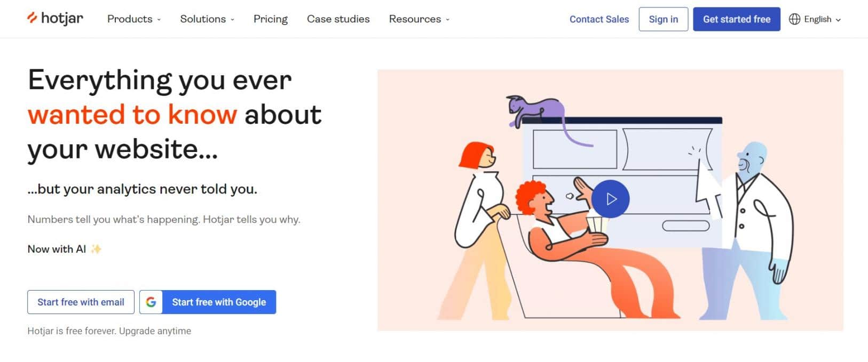The image size is (868, 362).
Task: Click the Now with AI text
Action: [x=57, y=249]
